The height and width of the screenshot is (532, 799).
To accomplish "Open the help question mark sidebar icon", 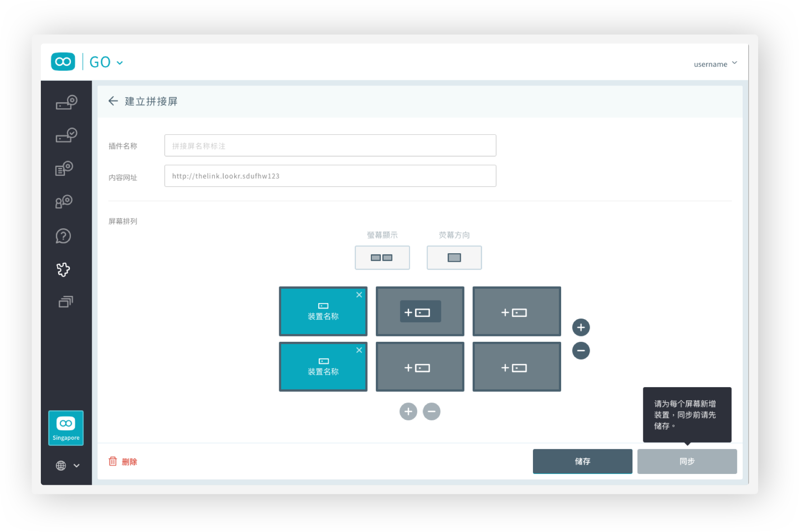I will [63, 236].
